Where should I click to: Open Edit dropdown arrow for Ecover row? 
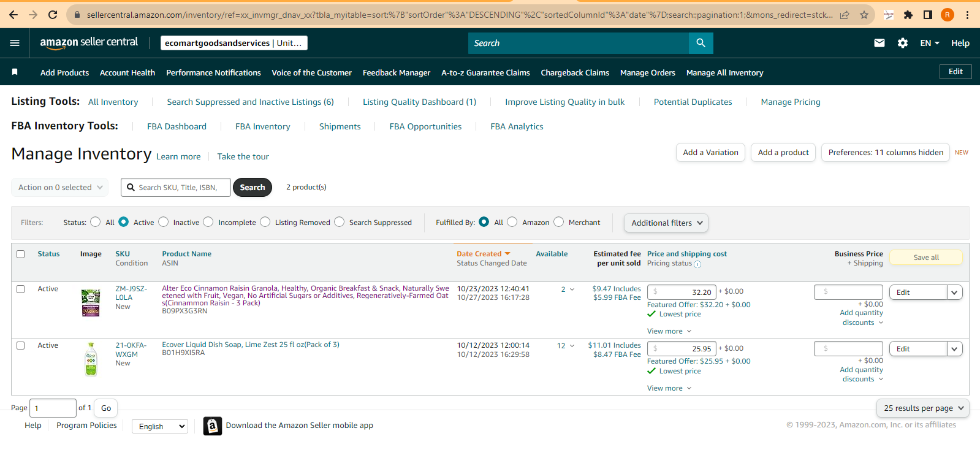tap(954, 349)
